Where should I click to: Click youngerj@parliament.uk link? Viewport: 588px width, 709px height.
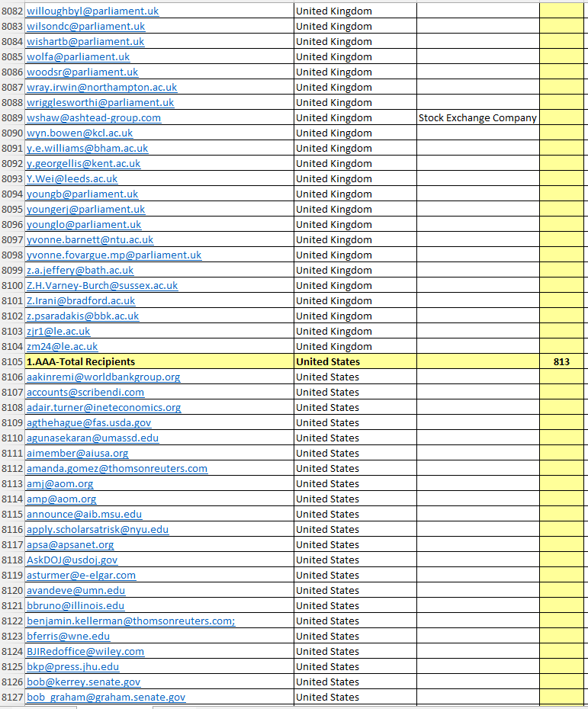pyautogui.click(x=86, y=210)
